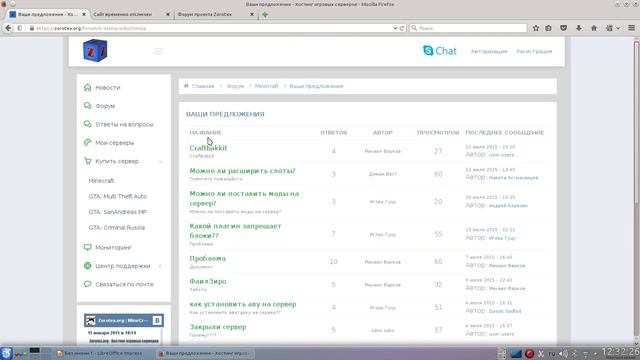Expand the Купить сервер submenu chevron
Image resolution: width=640 pixels, height=360 pixels.
160,162
